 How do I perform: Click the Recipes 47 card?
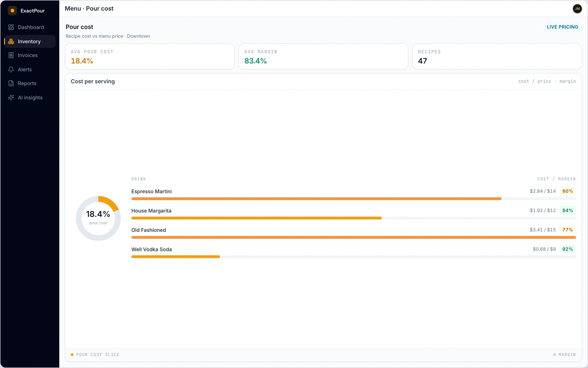(x=497, y=56)
